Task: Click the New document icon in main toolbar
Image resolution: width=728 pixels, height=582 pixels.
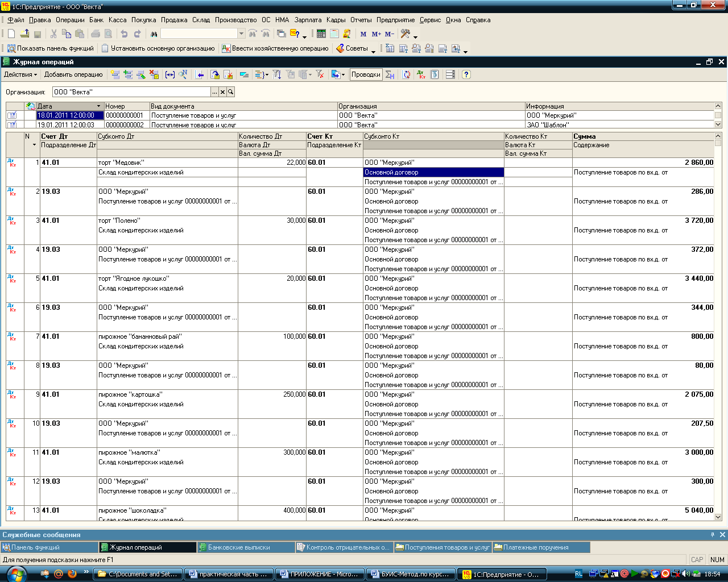Action: coord(11,34)
